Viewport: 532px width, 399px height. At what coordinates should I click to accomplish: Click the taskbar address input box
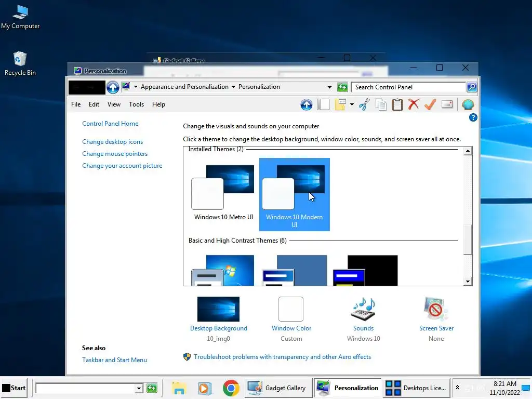tap(85, 388)
